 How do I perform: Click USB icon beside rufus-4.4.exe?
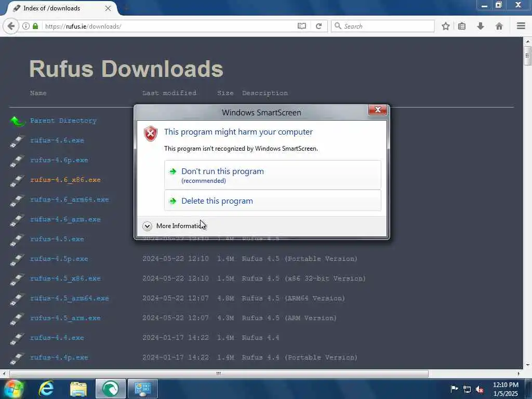click(x=17, y=339)
